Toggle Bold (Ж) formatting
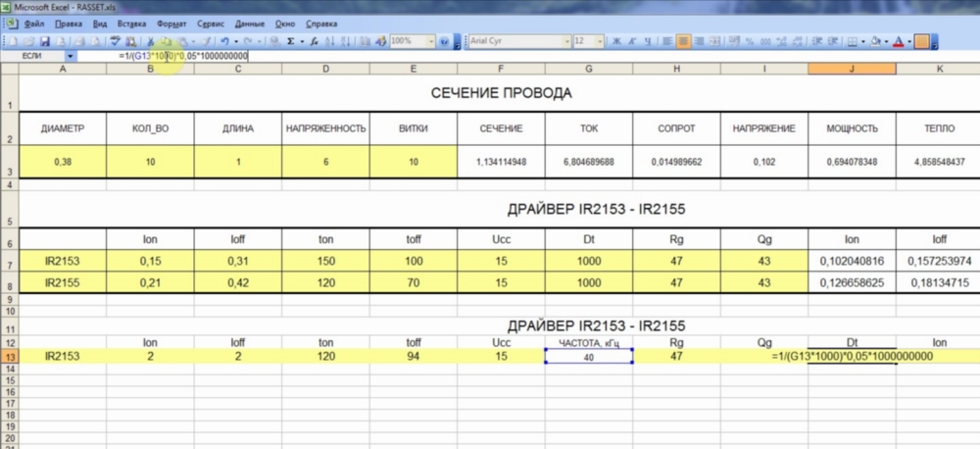The image size is (980, 449). pyautogui.click(x=616, y=41)
